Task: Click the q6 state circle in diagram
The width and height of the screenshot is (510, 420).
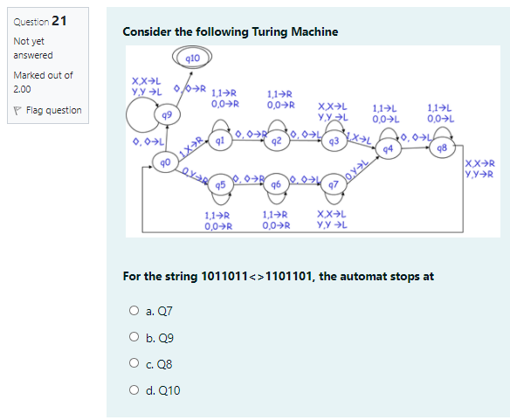Action: 276,184
